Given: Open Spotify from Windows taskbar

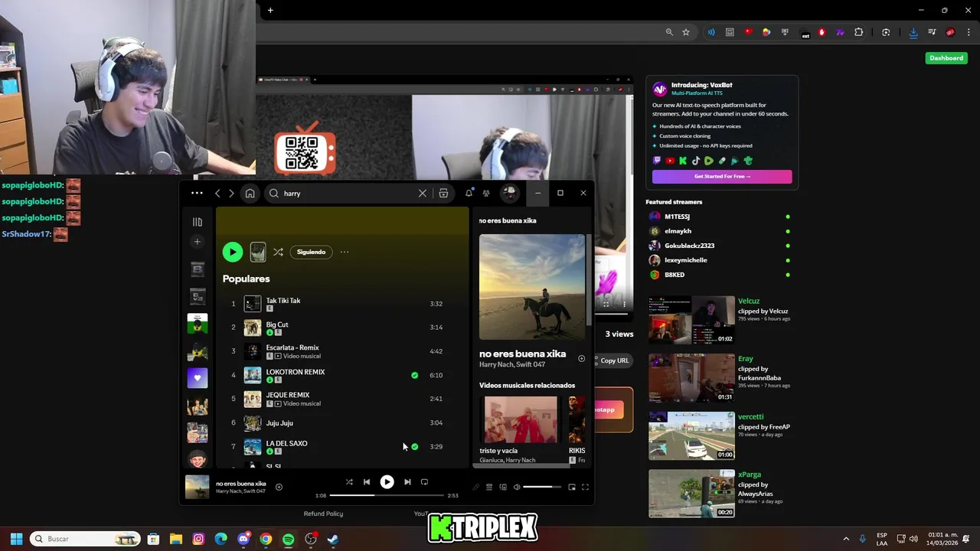Looking at the screenshot, I should pos(288,539).
